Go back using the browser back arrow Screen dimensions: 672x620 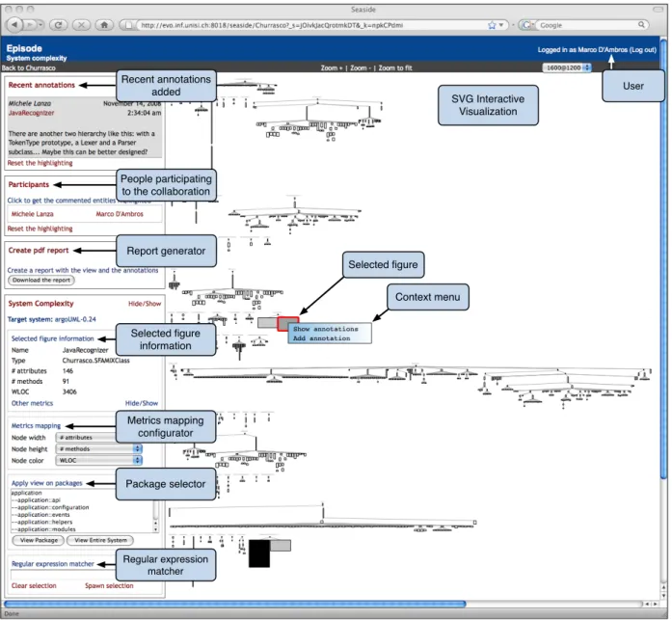(x=15, y=25)
